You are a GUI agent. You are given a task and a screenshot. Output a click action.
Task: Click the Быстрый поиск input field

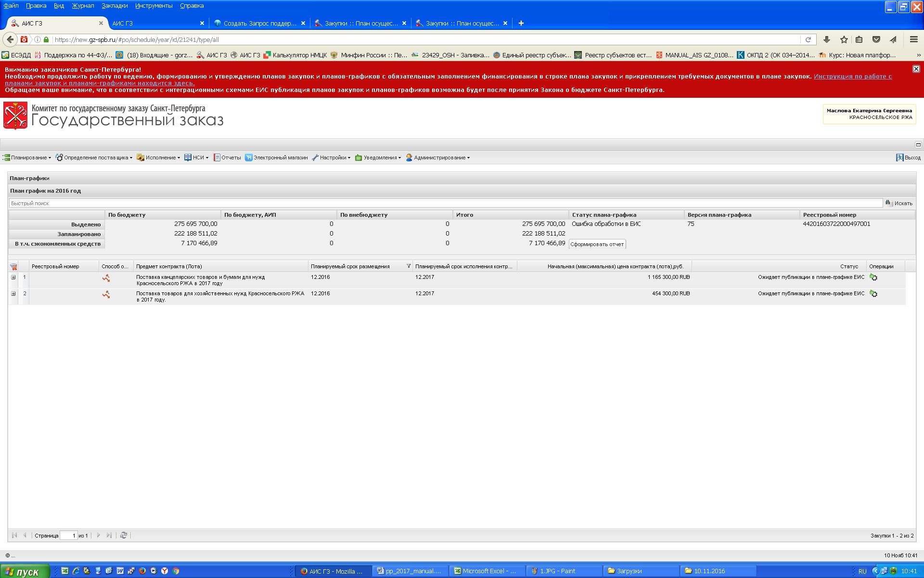(445, 203)
